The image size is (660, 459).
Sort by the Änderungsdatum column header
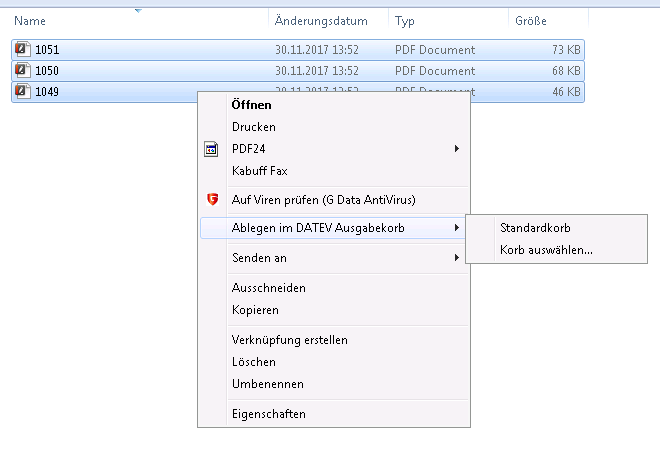(x=321, y=21)
